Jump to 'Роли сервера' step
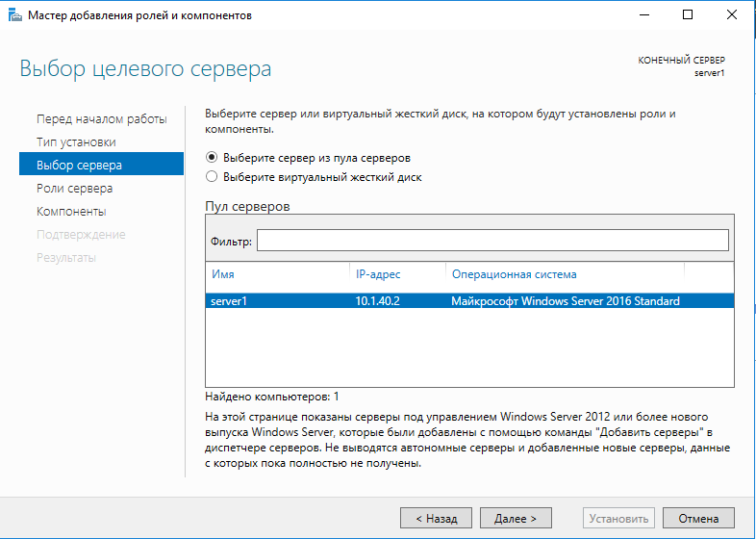 click(74, 189)
